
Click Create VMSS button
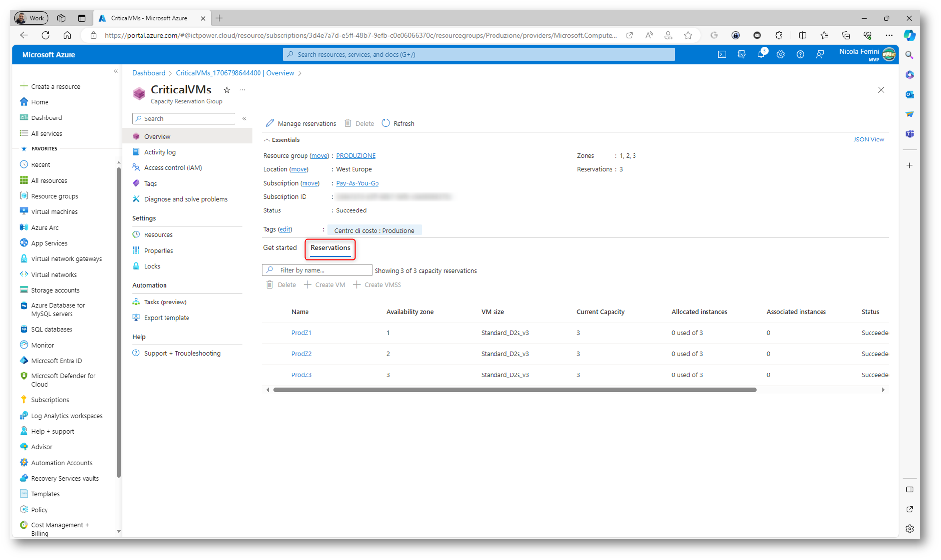click(x=377, y=285)
